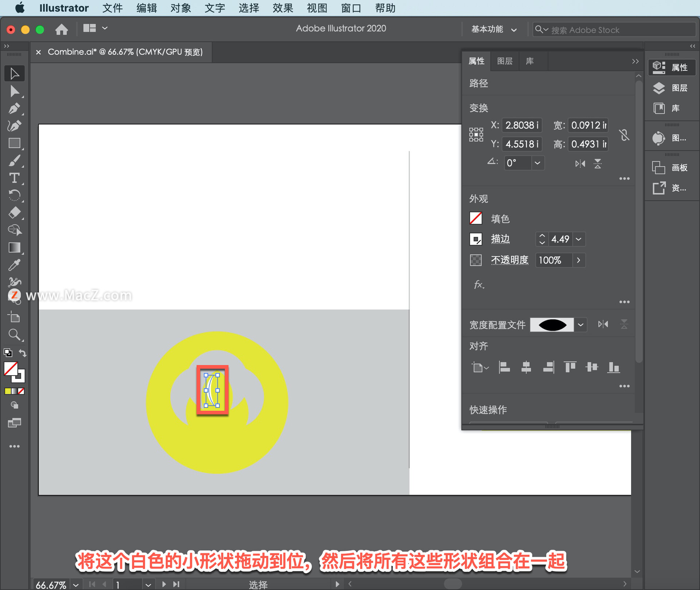Open the width profile dropdown

pyautogui.click(x=580, y=325)
